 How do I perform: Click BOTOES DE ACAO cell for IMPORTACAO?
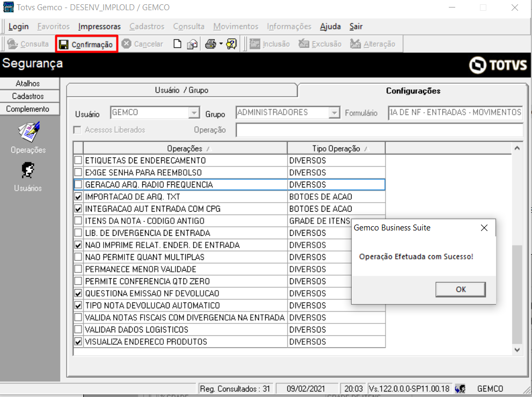pyautogui.click(x=336, y=197)
